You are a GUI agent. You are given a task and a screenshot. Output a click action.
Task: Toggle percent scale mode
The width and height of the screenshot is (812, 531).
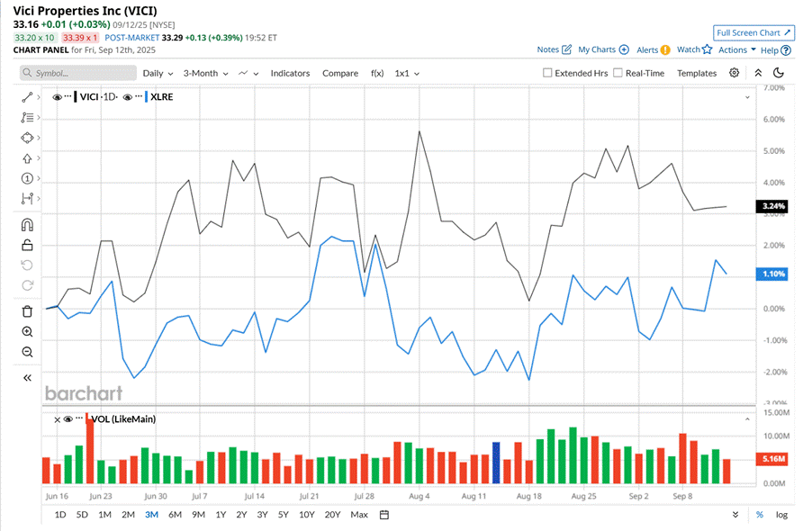point(759,515)
